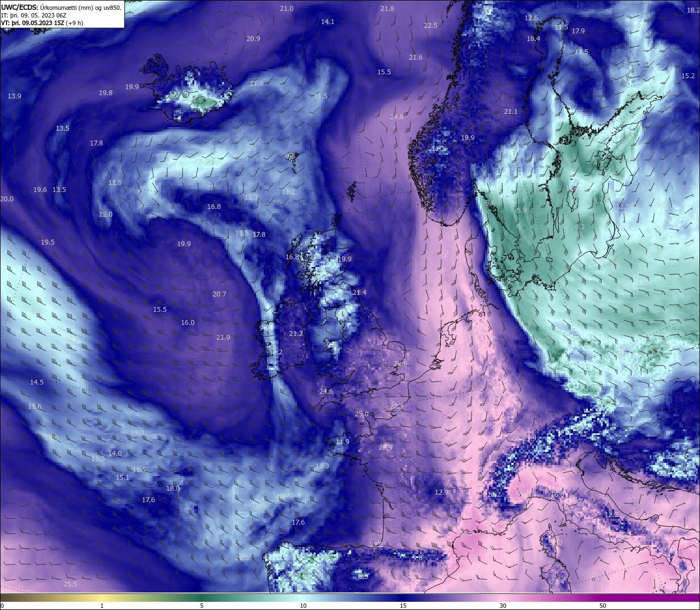Screen dimensions: 700x610
Task: Click the map value 25.0
Action: (x=361, y=414)
